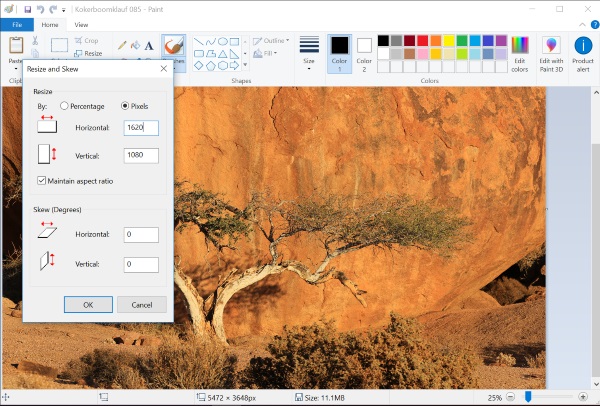The image size is (600, 406).
Task: Open the Outline dropdown
Action: [271, 41]
